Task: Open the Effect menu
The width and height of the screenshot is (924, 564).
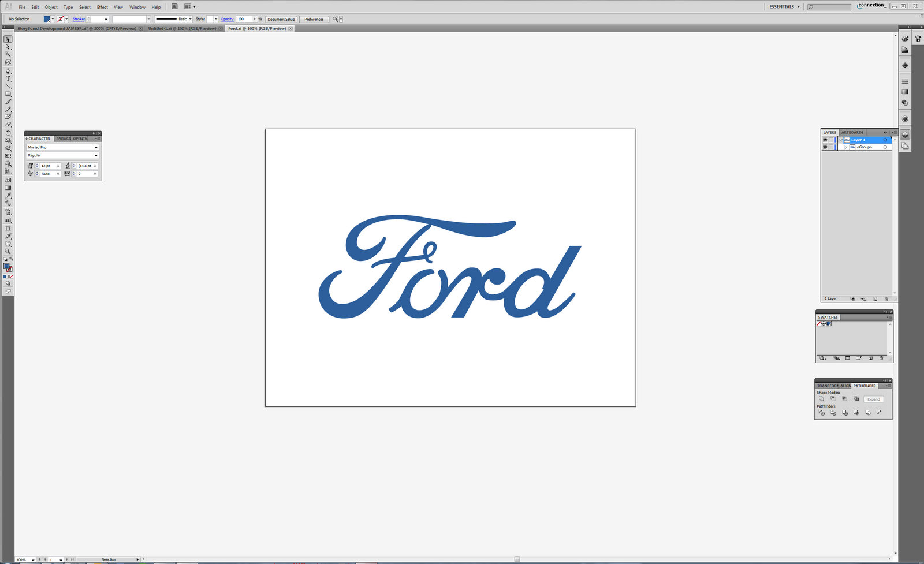Action: point(102,7)
